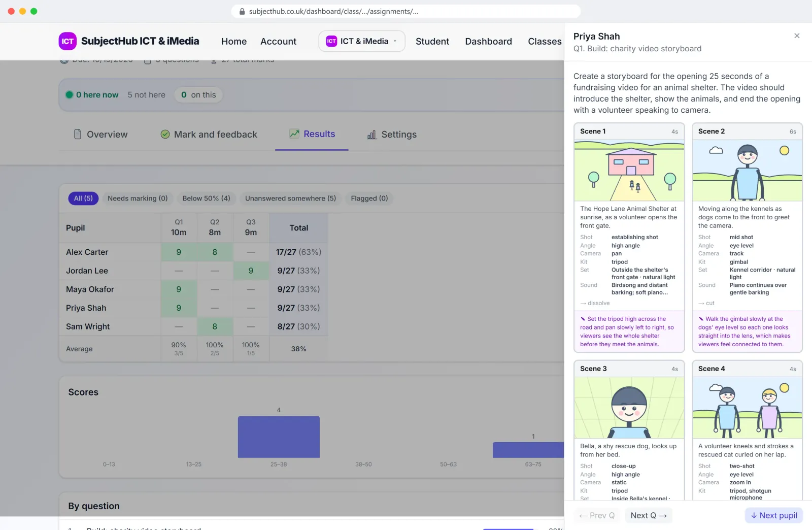Open the ICT & iMedia subject dropdown
The width and height of the screenshot is (812, 530).
[362, 41]
